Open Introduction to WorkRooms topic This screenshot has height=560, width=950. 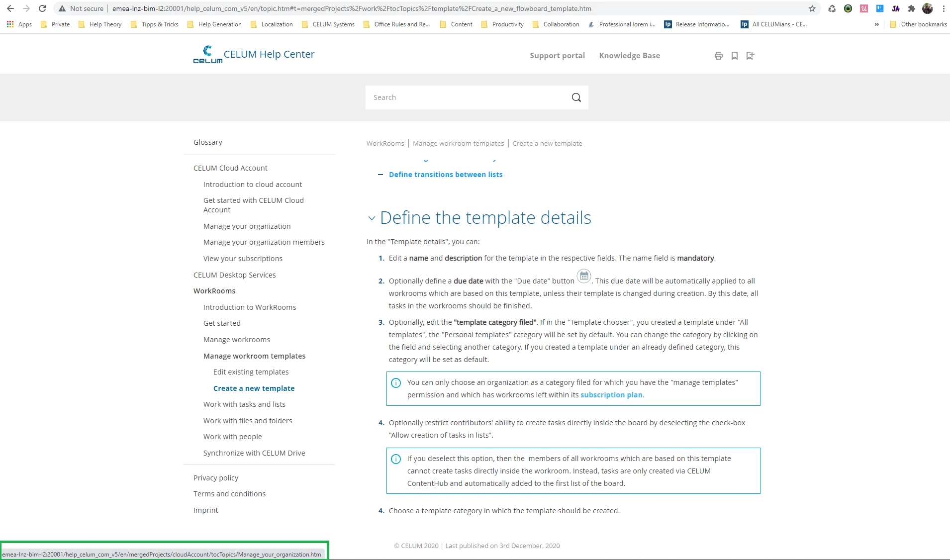[250, 307]
